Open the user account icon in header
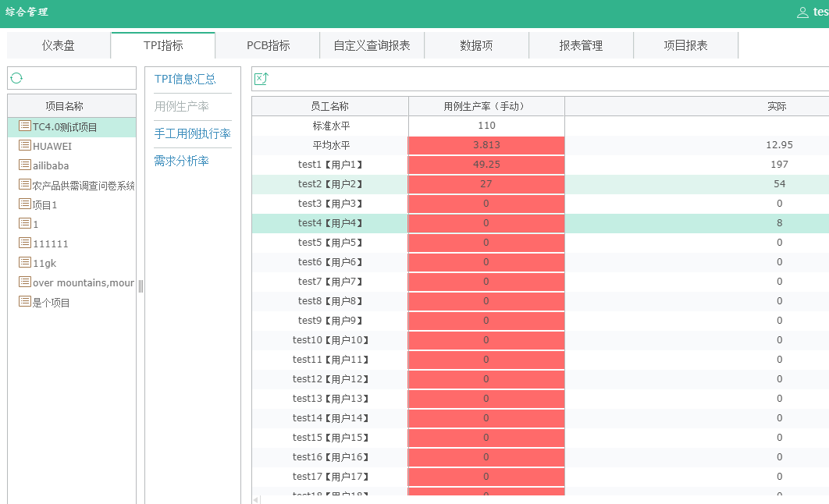Image resolution: width=829 pixels, height=504 pixels. click(x=802, y=12)
